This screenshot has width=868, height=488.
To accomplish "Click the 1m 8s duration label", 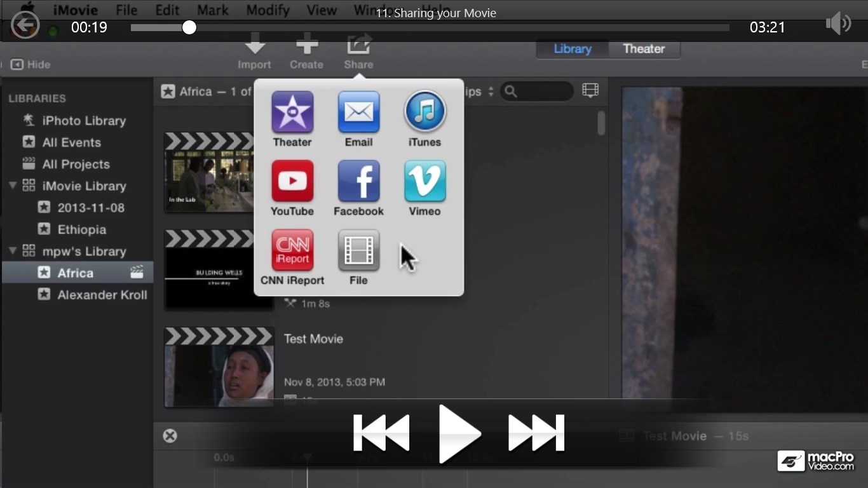I will [316, 304].
